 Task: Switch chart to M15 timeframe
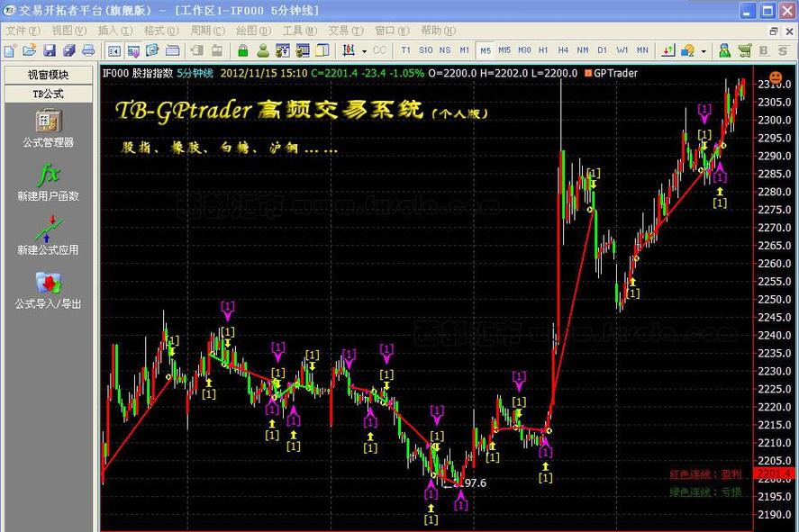(x=504, y=50)
